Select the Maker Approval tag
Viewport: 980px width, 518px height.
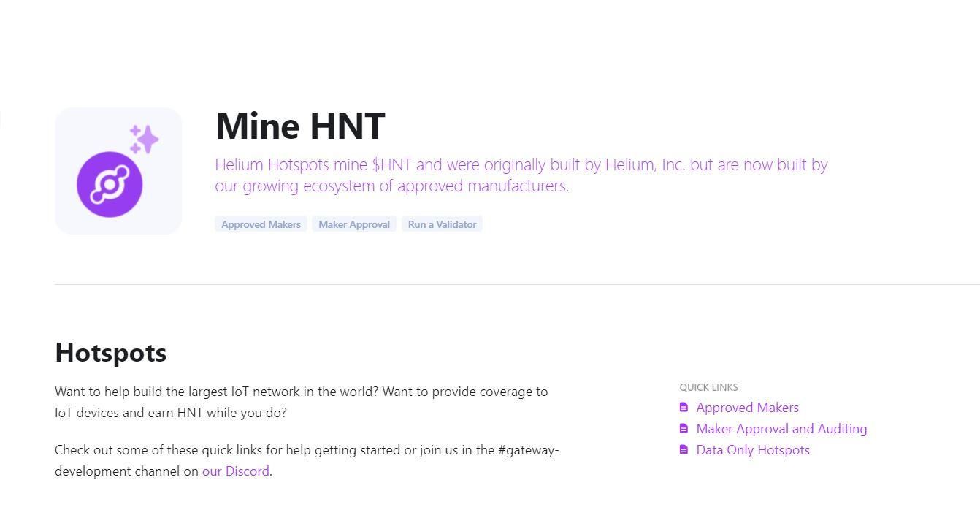(x=354, y=224)
